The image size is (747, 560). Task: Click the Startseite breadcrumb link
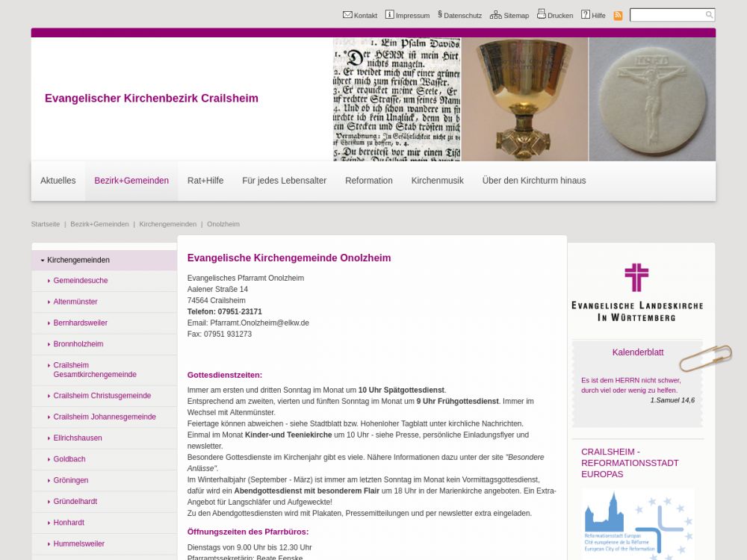click(x=46, y=224)
